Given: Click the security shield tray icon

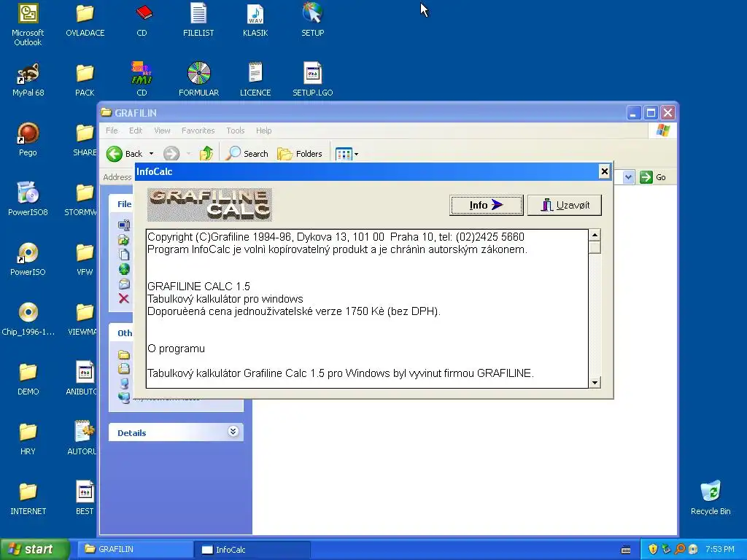Looking at the screenshot, I should [653, 549].
